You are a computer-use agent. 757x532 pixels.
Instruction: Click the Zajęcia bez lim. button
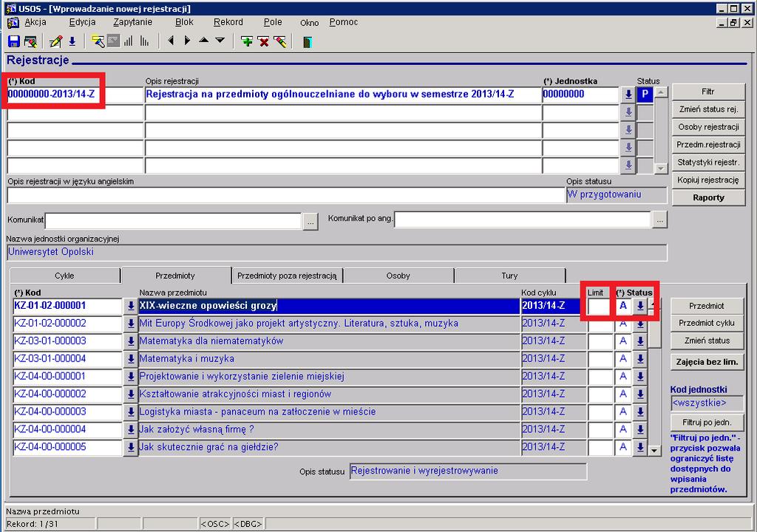click(707, 361)
